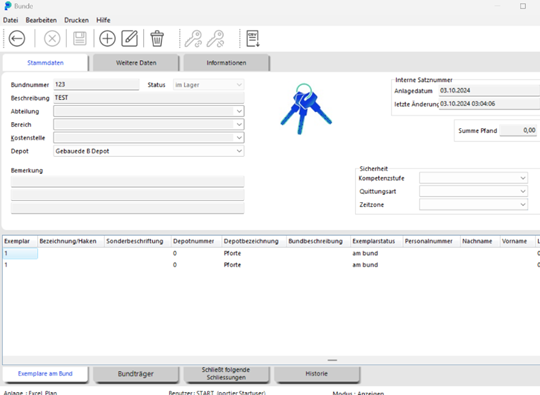Click the CSV export document icon
This screenshot has height=395, width=540.
pos(253,38)
